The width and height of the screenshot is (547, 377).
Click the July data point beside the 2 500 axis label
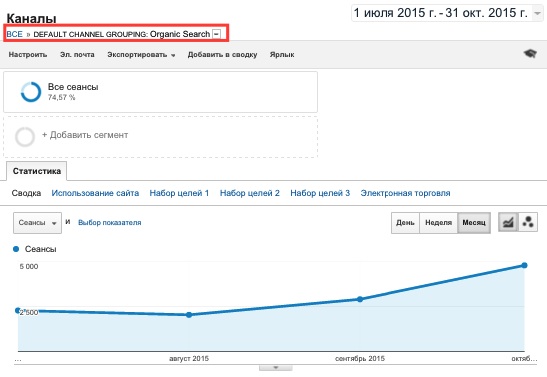(x=18, y=310)
